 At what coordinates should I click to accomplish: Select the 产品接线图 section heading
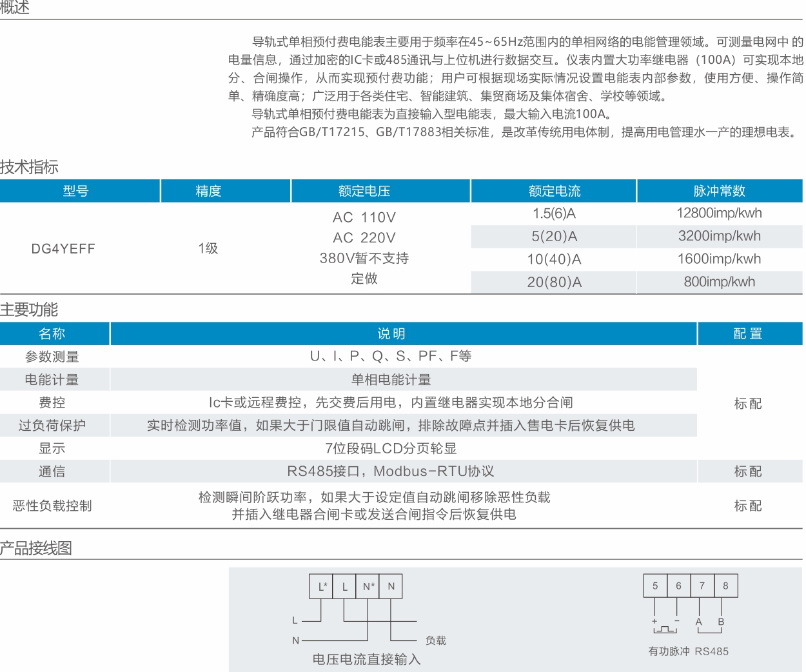[36, 548]
